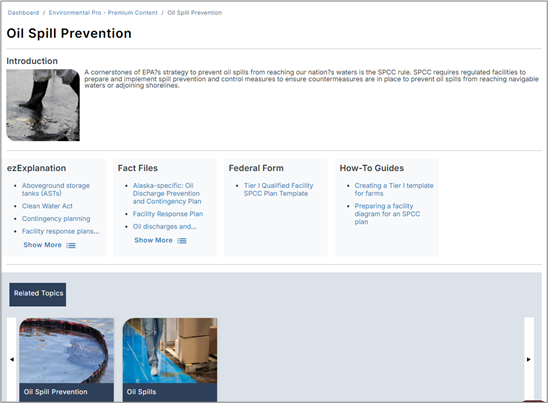Expand Fact Files with Show More
The width and height of the screenshot is (548, 403).
click(x=153, y=240)
